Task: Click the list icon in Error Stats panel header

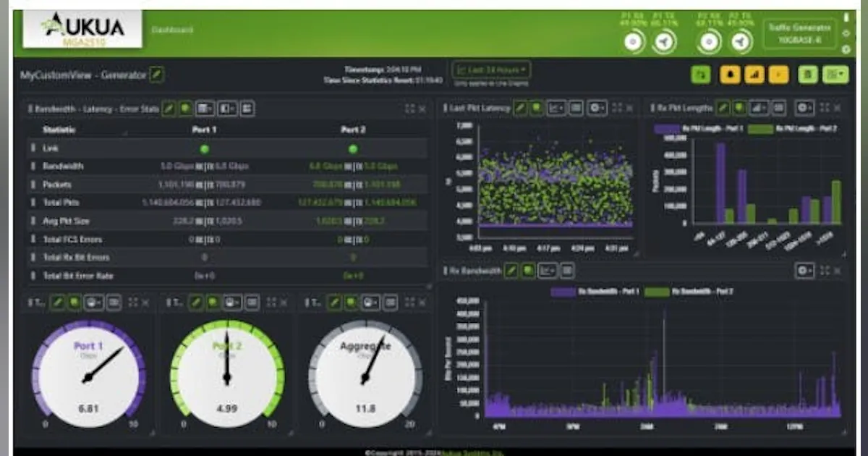Action: [247, 109]
